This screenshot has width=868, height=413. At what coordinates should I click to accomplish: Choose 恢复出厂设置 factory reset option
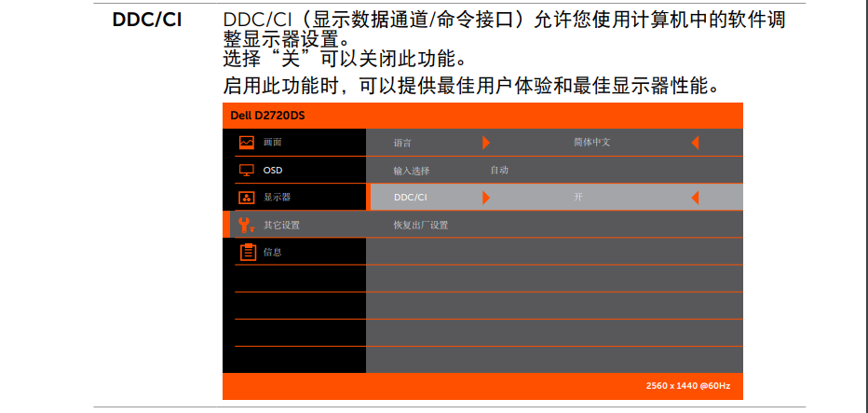coord(421,225)
